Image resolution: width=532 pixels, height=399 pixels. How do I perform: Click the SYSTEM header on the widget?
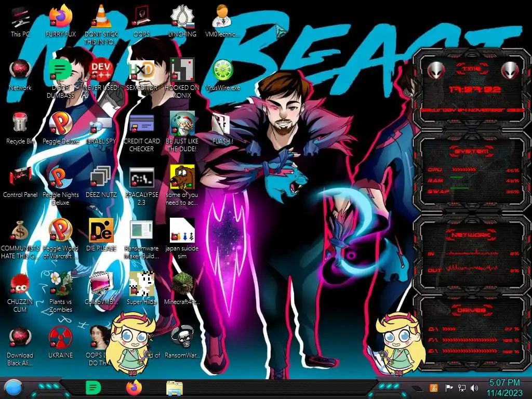[x=472, y=151]
